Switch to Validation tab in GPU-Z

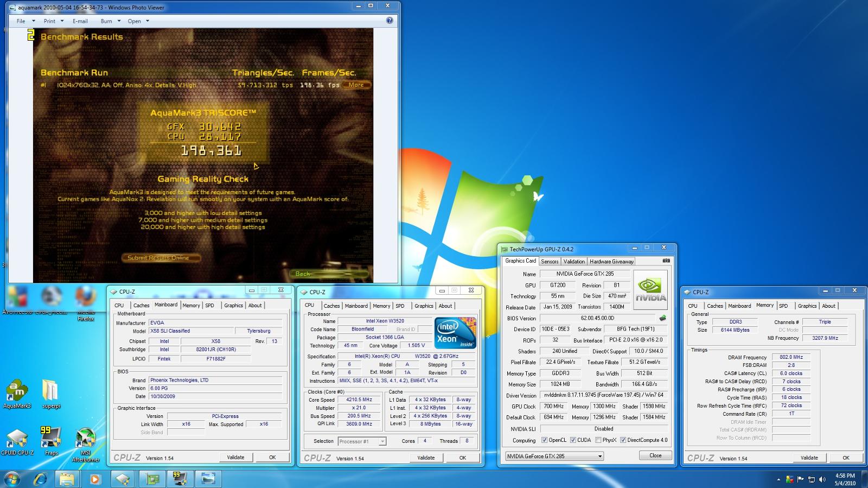click(x=574, y=261)
